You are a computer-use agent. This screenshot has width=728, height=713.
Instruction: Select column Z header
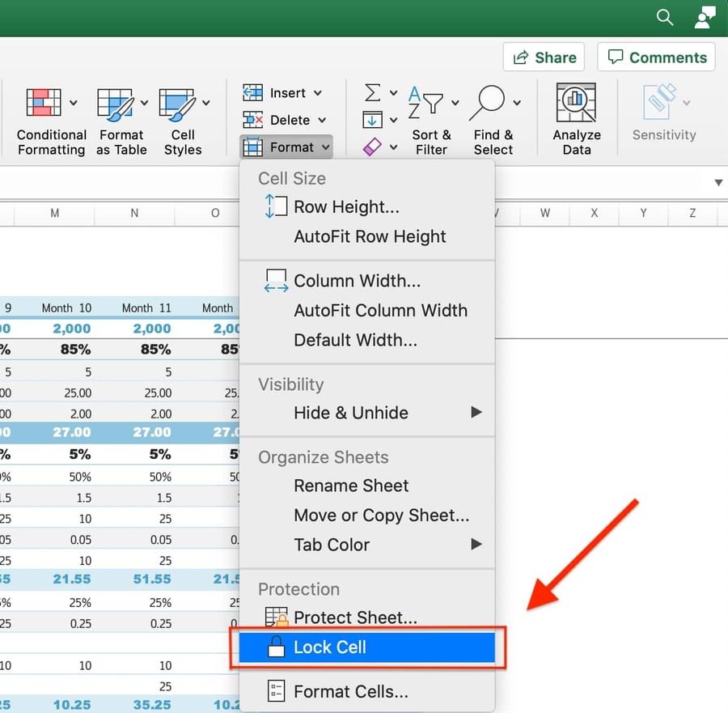[x=692, y=213]
